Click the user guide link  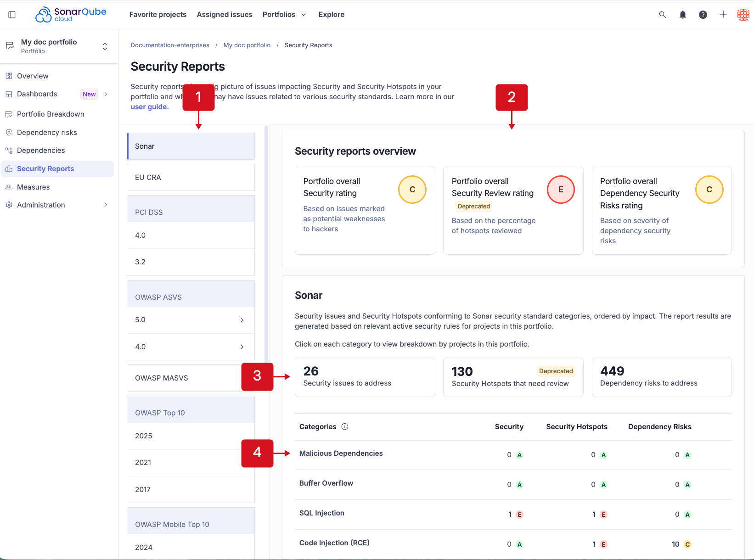coord(150,106)
